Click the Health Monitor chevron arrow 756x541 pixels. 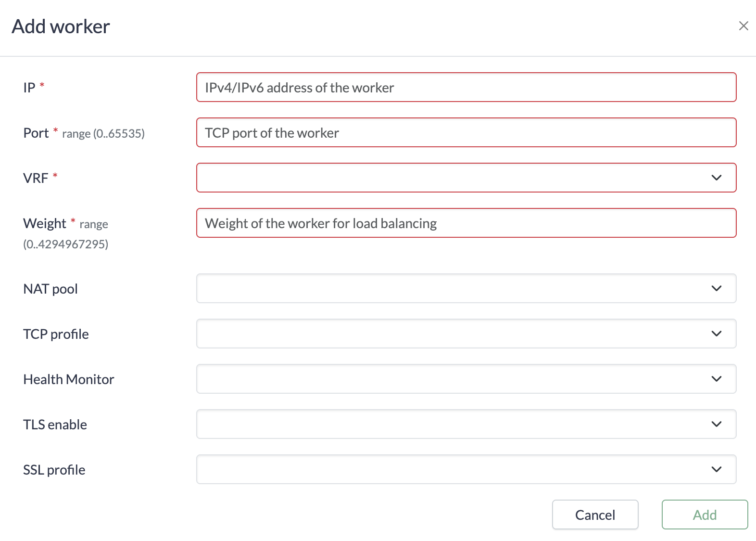click(x=716, y=379)
